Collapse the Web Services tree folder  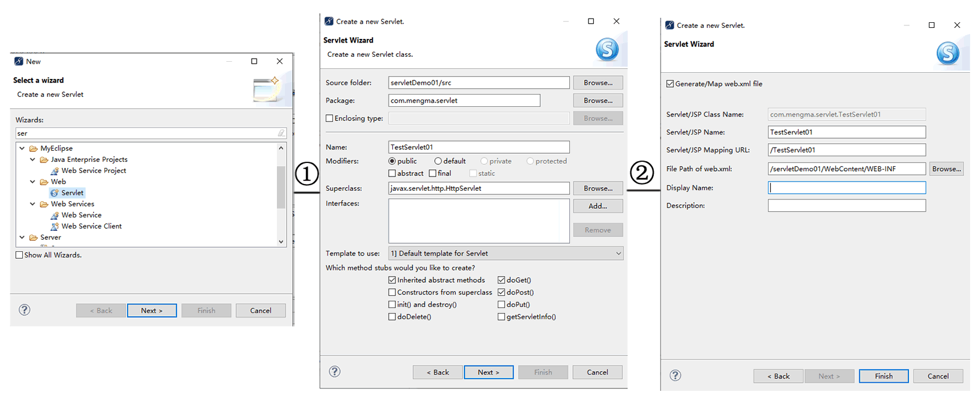(33, 204)
